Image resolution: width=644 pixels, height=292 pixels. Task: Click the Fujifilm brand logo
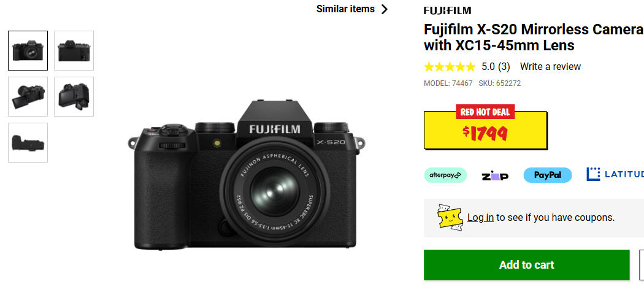447,10
